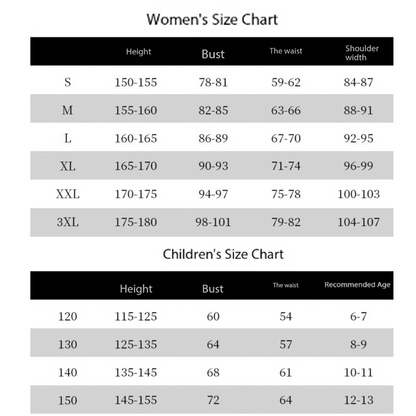Click the 160-165 height cell

136,138
